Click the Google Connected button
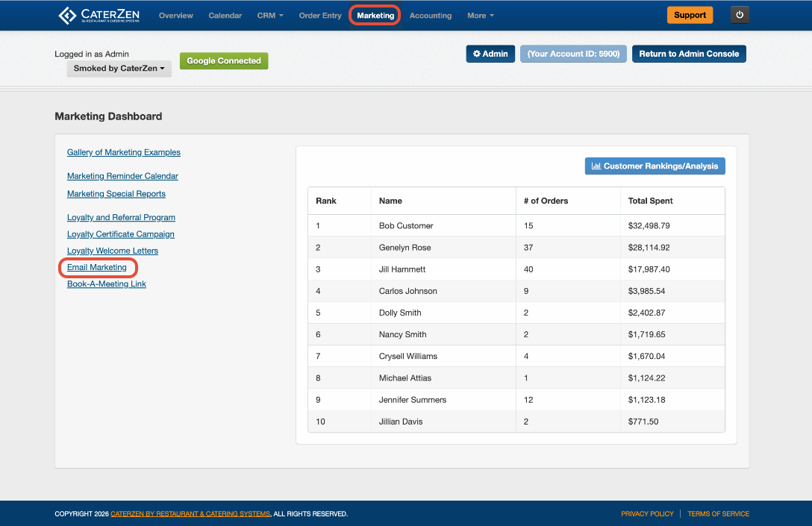Viewport: 812px width, 526px height. 224,60
